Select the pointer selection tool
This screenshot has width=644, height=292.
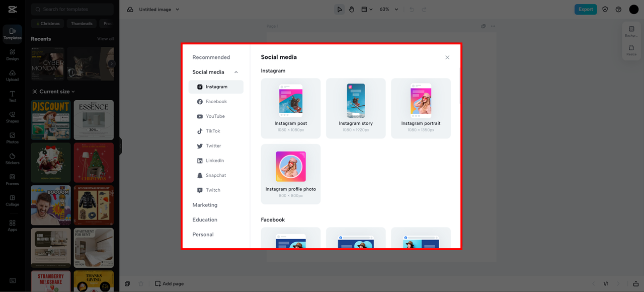[340, 10]
